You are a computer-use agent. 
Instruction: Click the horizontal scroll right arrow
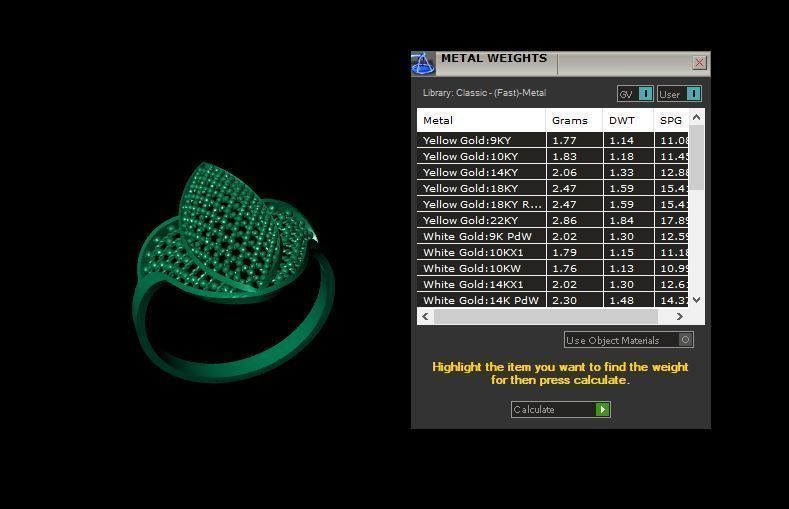(680, 316)
